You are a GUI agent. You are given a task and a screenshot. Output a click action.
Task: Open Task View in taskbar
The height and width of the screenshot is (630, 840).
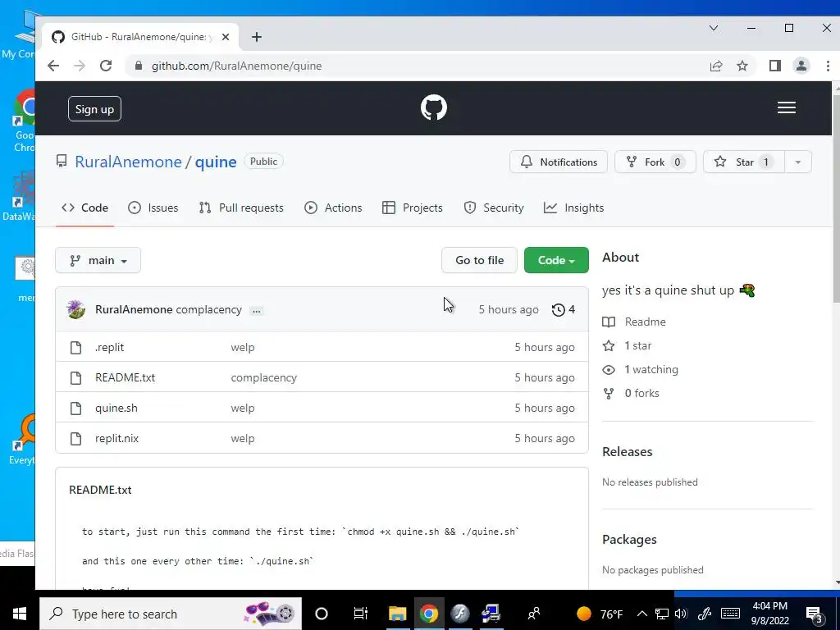(x=361, y=614)
